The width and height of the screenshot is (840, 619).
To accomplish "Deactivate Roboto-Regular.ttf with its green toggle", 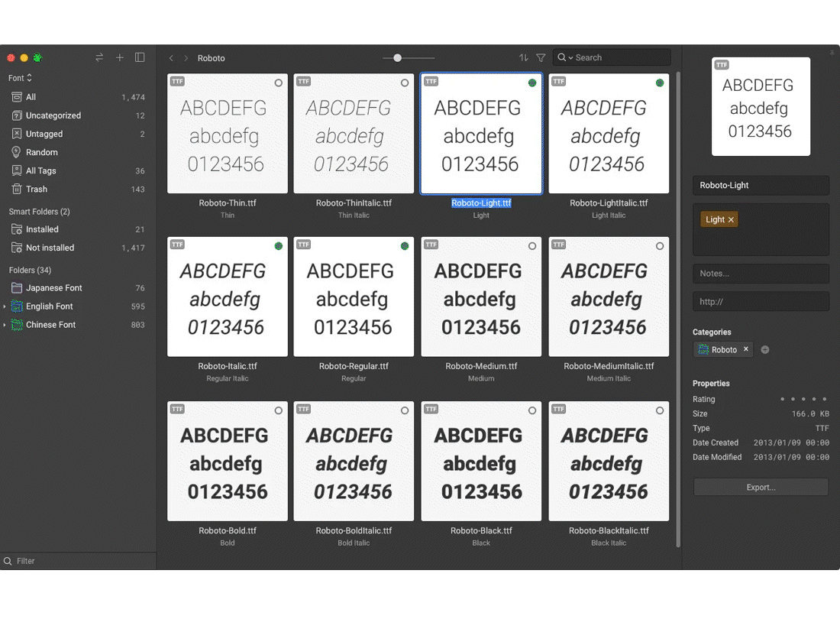I will coord(405,246).
